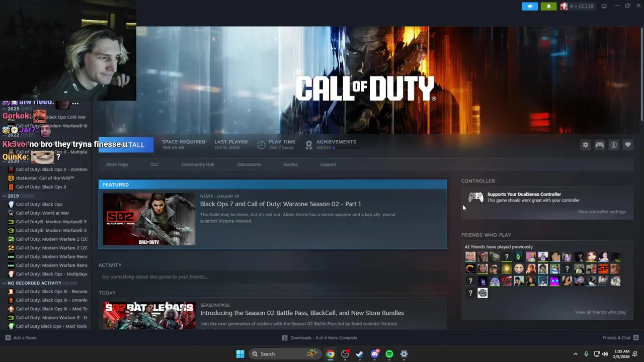Open Friends & Chat grid icon

[636, 337]
